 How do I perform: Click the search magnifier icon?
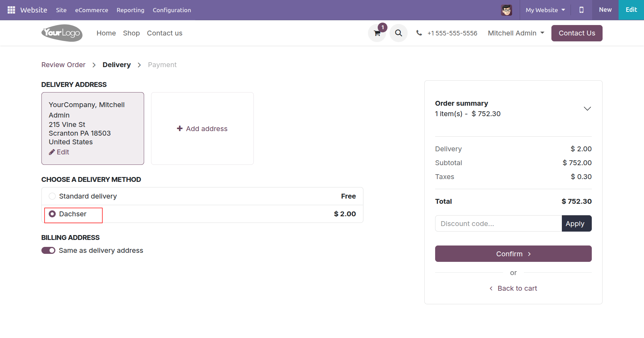(x=399, y=33)
